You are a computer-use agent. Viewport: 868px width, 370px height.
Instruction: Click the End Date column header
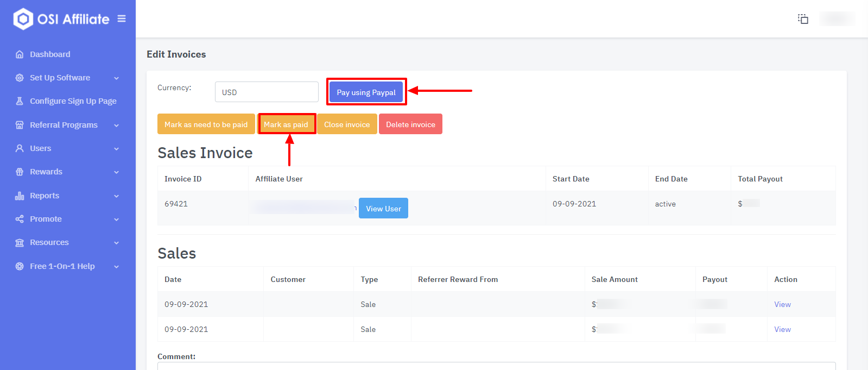point(671,179)
